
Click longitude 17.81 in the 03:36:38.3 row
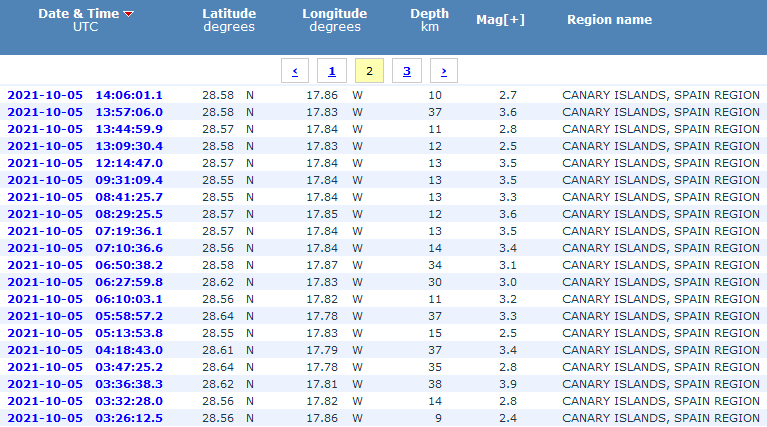pyautogui.click(x=322, y=384)
